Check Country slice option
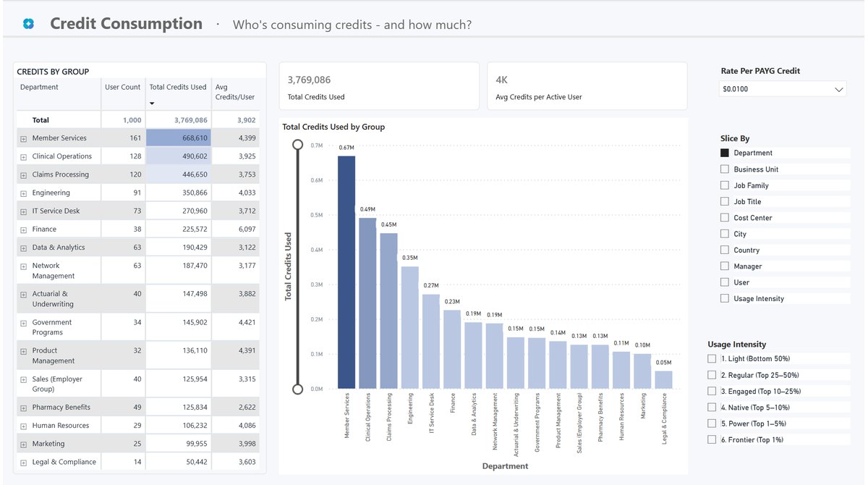Viewport: 868px width, 485px height. point(725,250)
